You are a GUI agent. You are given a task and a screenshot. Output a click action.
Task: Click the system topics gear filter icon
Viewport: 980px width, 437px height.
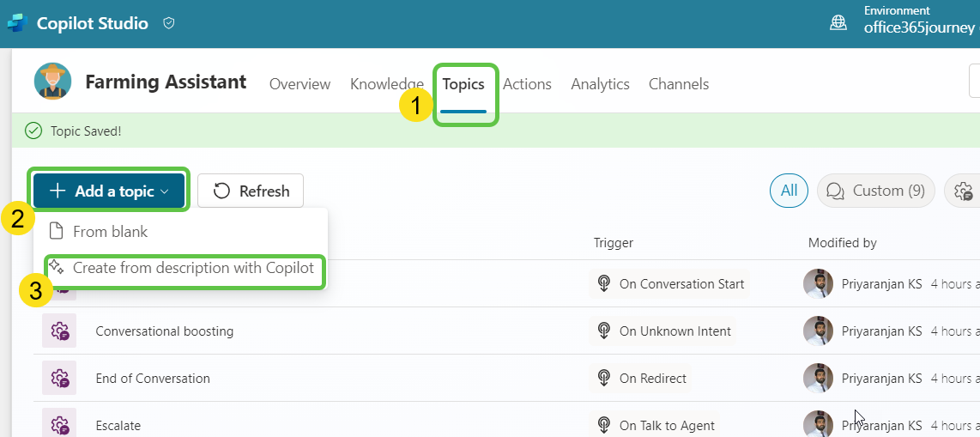(x=963, y=191)
